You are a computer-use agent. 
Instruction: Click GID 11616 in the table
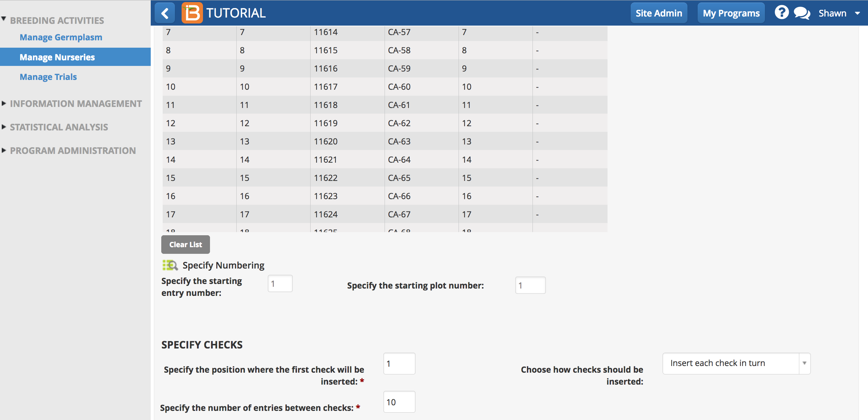(x=326, y=68)
